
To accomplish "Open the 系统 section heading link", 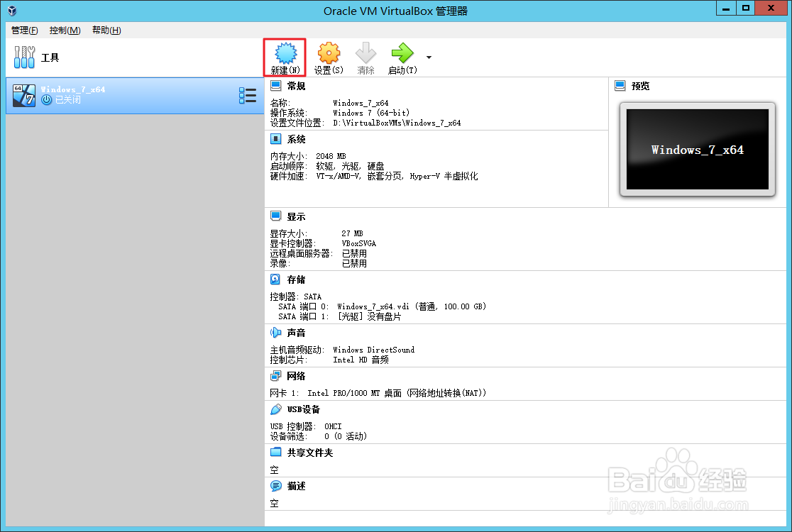I will click(296, 139).
